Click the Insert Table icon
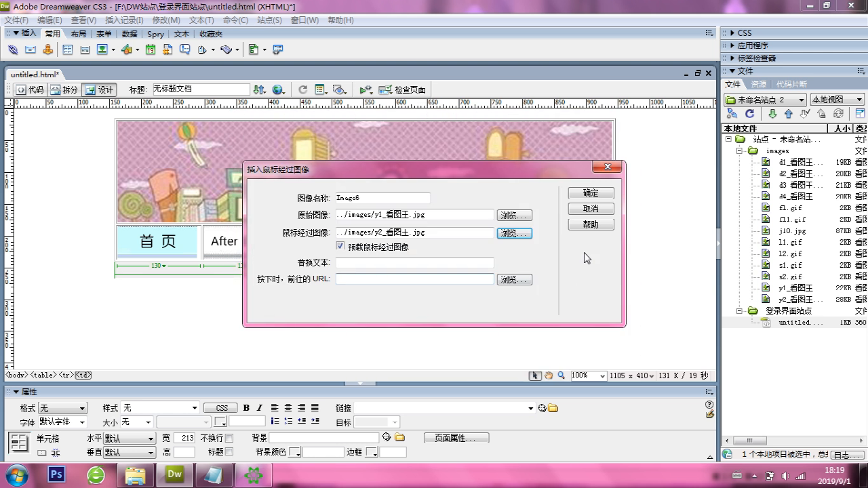868x488 pixels. pos(68,49)
